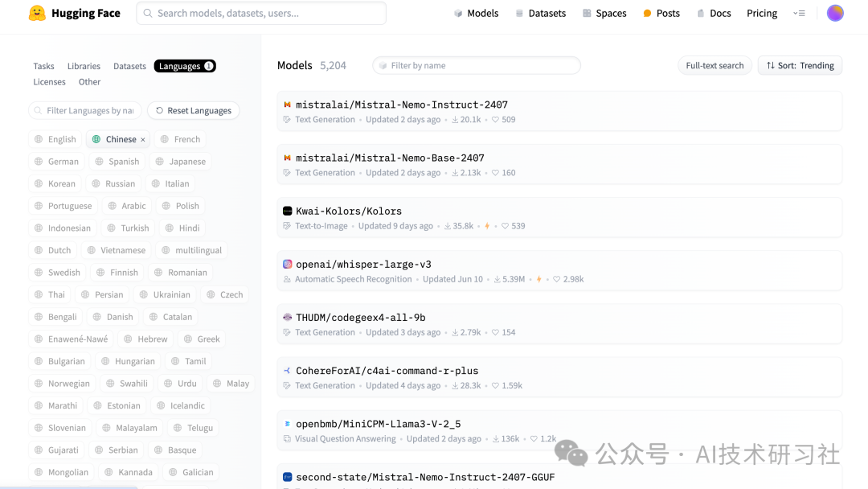The height and width of the screenshot is (489, 868).
Task: Toggle the English language filter
Action: 55,139
